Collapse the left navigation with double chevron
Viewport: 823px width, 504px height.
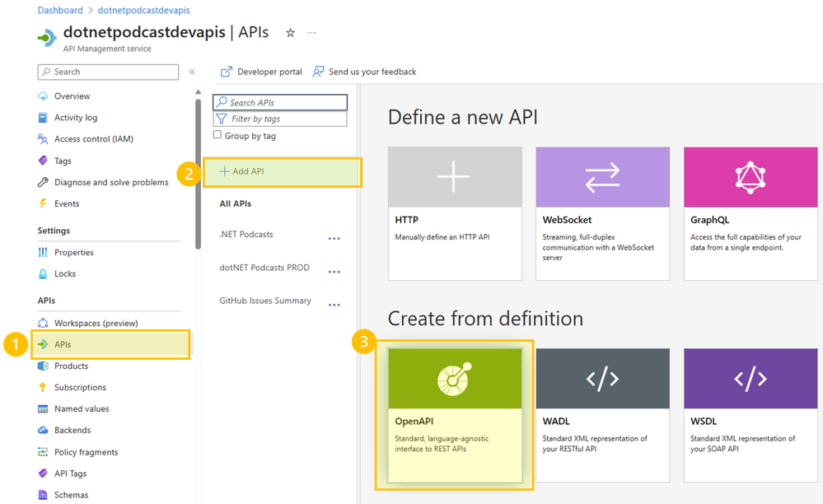coord(192,72)
